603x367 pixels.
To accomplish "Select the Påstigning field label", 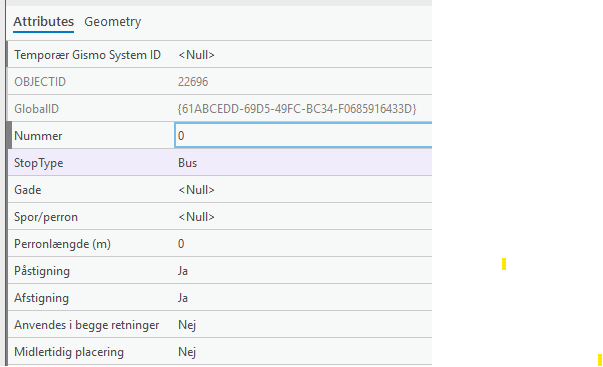I will click(x=42, y=271).
